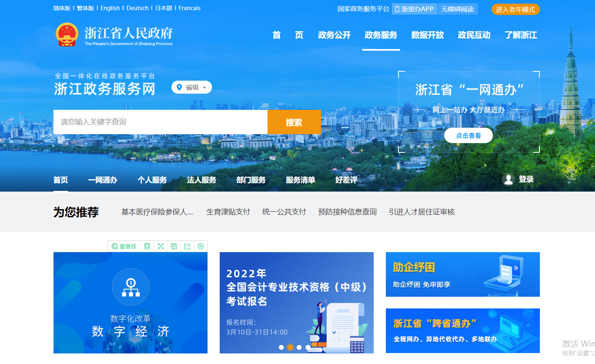
Task: Select the orange active carousel dot
Action: click(x=290, y=347)
